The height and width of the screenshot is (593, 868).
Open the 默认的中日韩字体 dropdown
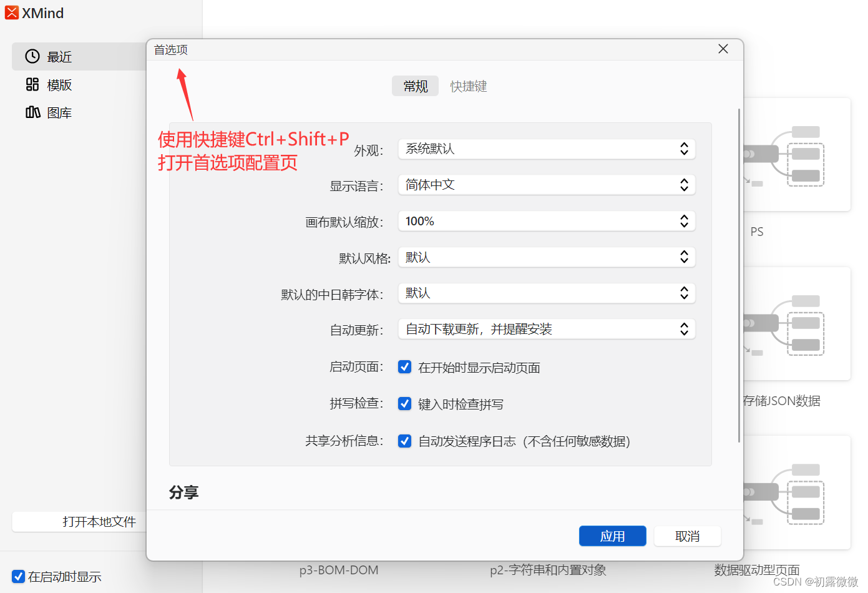[547, 293]
